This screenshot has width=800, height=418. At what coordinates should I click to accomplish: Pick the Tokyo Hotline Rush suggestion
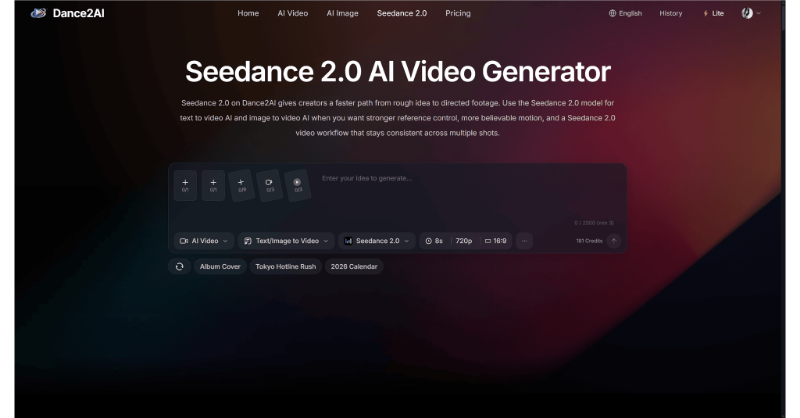point(286,266)
